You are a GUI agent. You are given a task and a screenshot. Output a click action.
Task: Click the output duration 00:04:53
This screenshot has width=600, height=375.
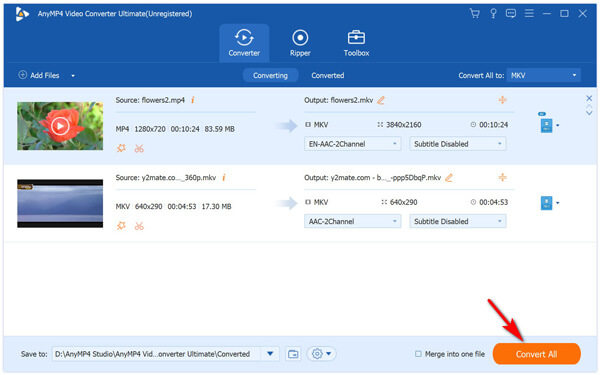[493, 202]
